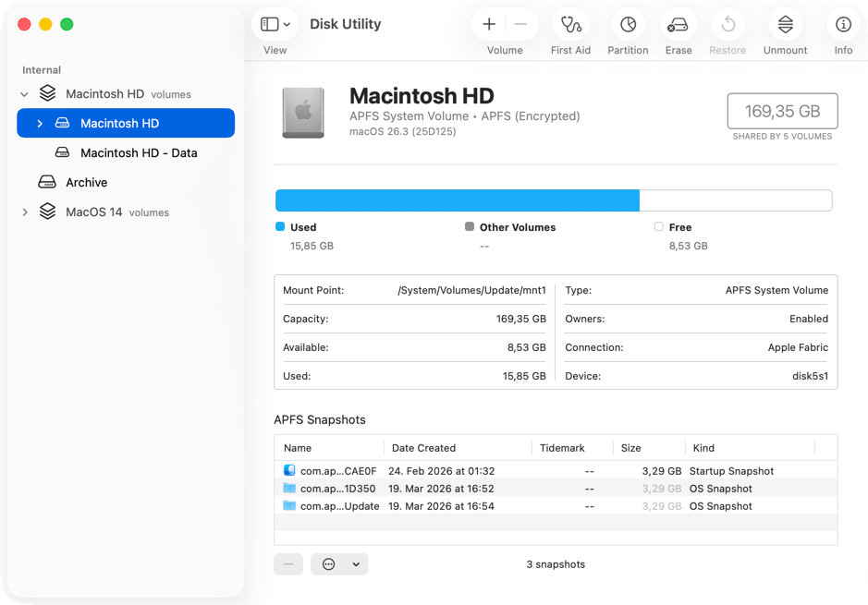Show volume Info icon
This screenshot has width=868, height=605.
pos(843,24)
